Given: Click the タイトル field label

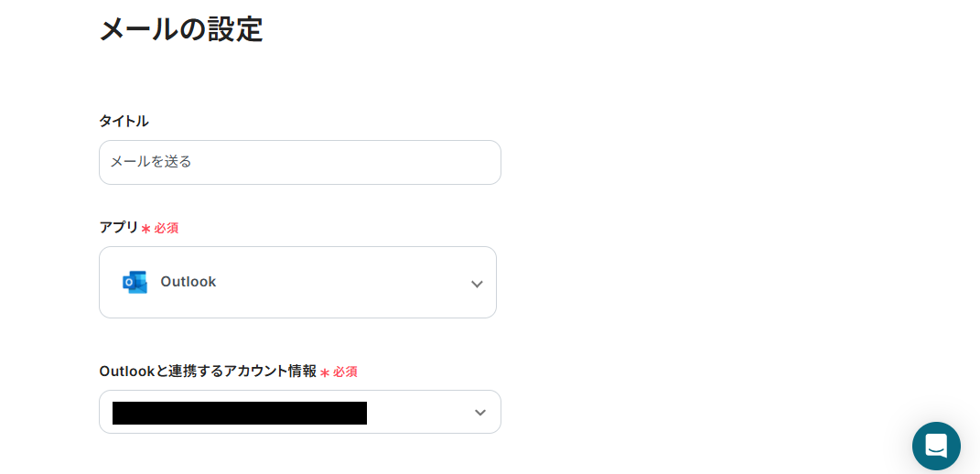Looking at the screenshot, I should 124,121.
